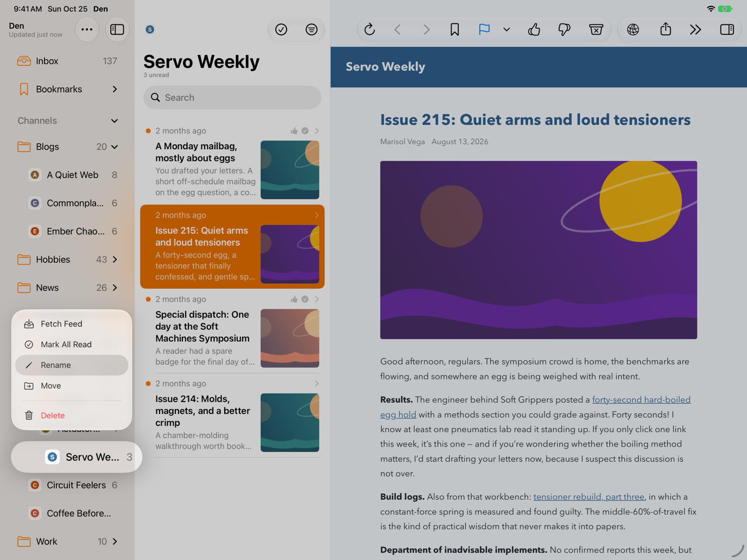Open the flag options dropdown arrow
The image size is (747, 560).
(507, 29)
